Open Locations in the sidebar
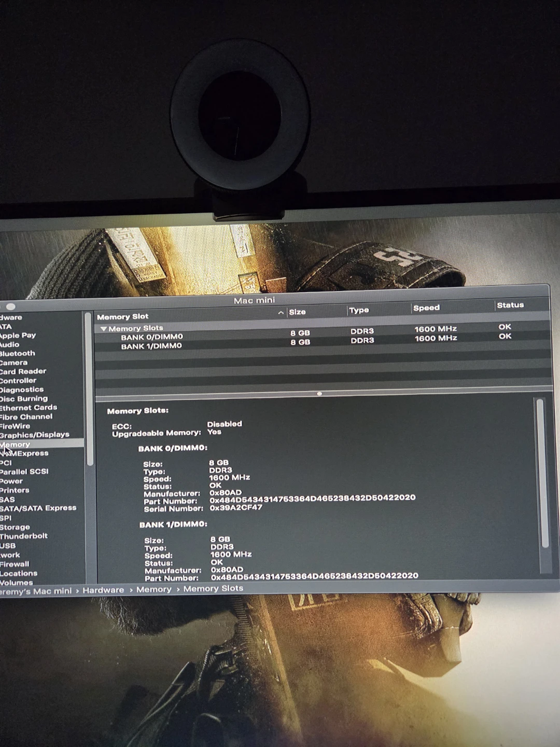 19,573
